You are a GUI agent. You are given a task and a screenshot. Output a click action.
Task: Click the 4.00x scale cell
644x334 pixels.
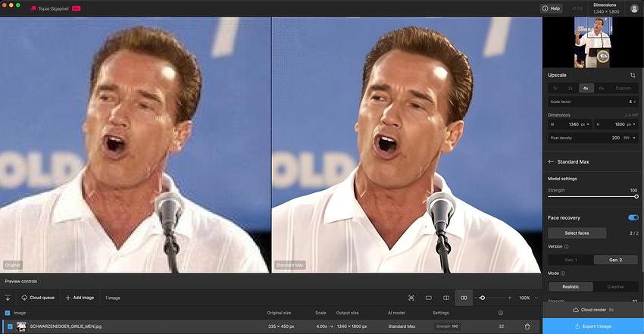pyautogui.click(x=324, y=326)
